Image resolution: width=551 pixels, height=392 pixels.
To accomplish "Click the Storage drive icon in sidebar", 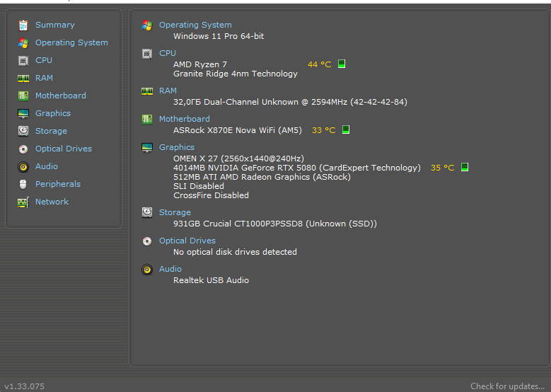I will [x=23, y=131].
